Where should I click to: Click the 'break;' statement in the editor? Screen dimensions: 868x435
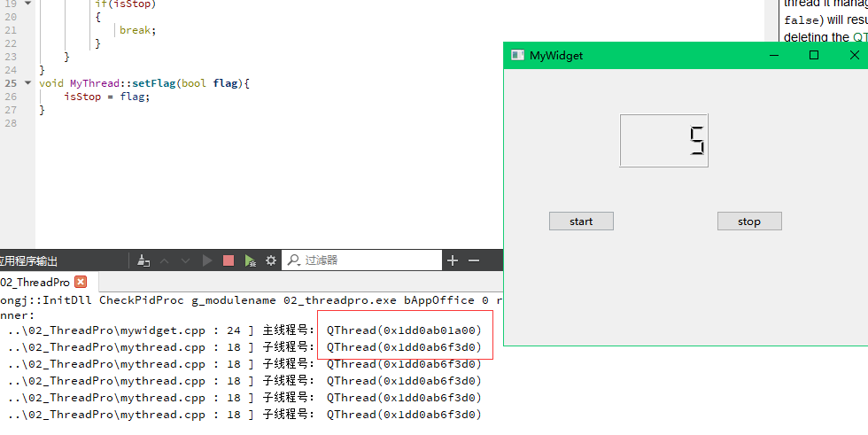[x=138, y=30]
